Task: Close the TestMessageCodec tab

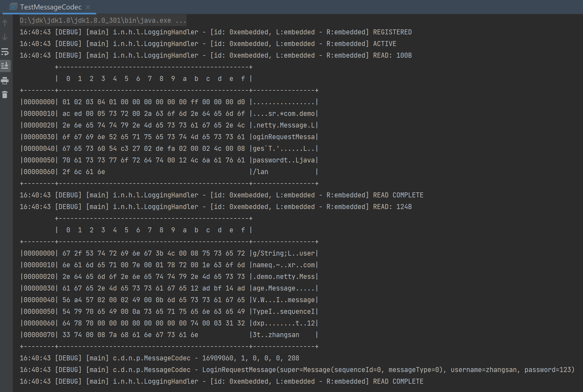Action: (88, 7)
